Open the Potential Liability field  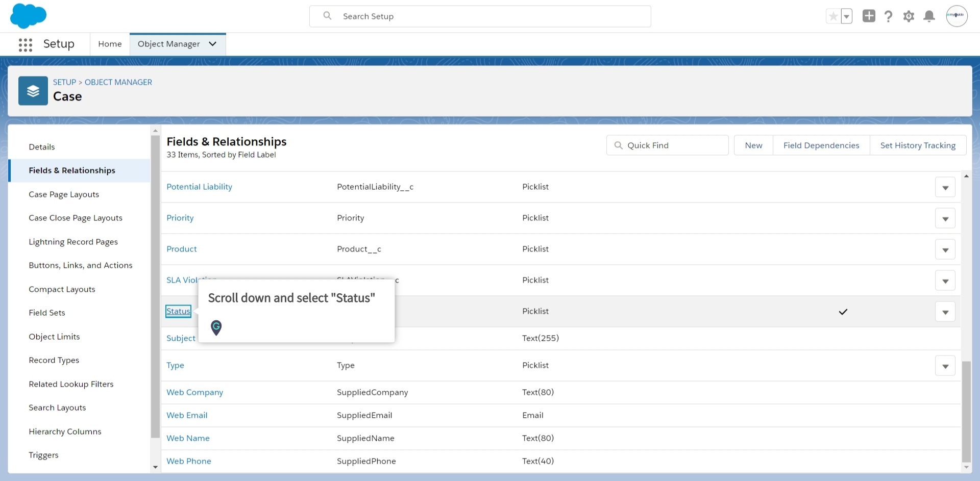pyautogui.click(x=199, y=187)
